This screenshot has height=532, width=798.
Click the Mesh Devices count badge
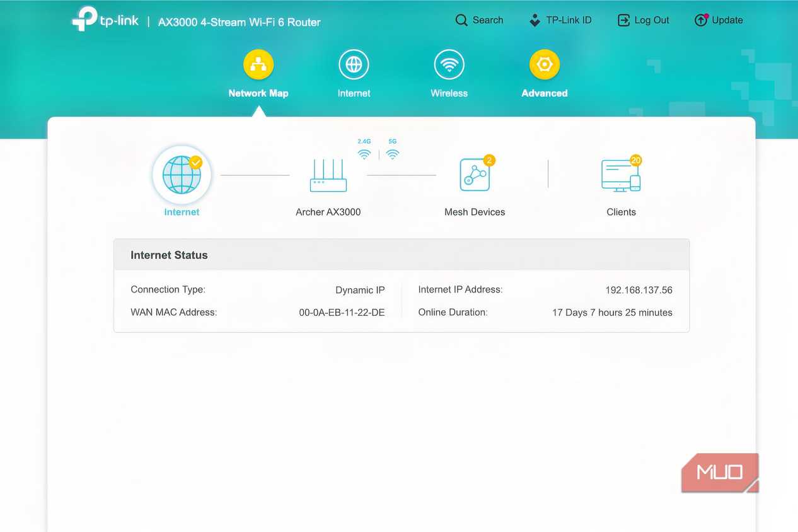pyautogui.click(x=489, y=161)
